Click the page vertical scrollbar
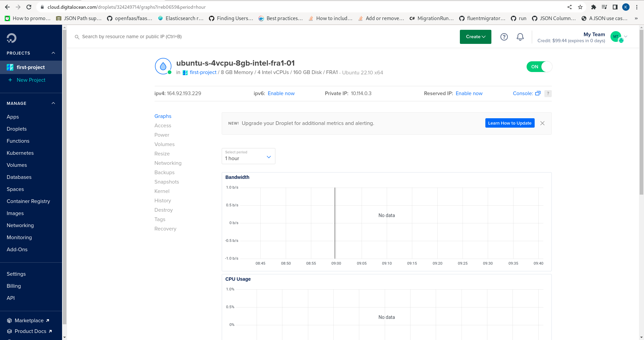Screen dimensions: 644x340 tap(641, 112)
